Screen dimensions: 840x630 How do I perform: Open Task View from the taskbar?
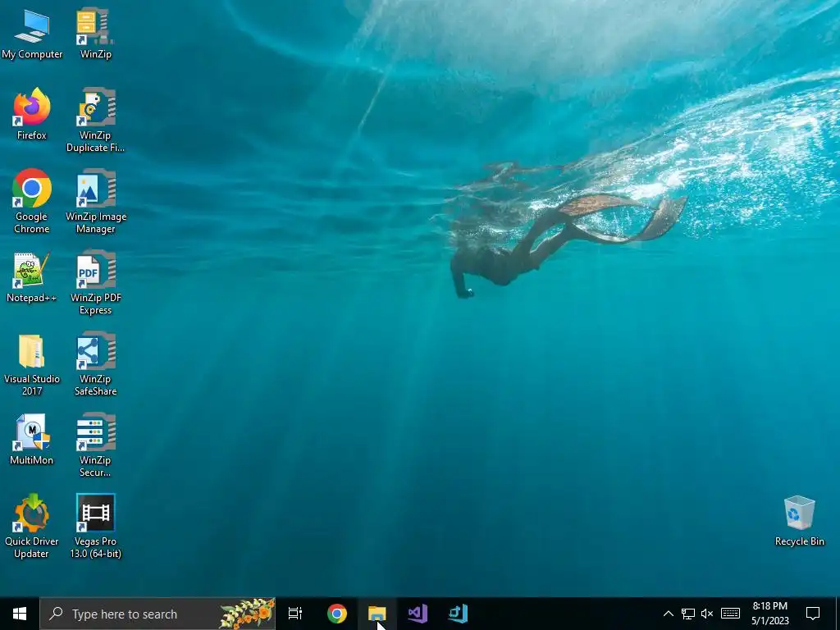[295, 614]
